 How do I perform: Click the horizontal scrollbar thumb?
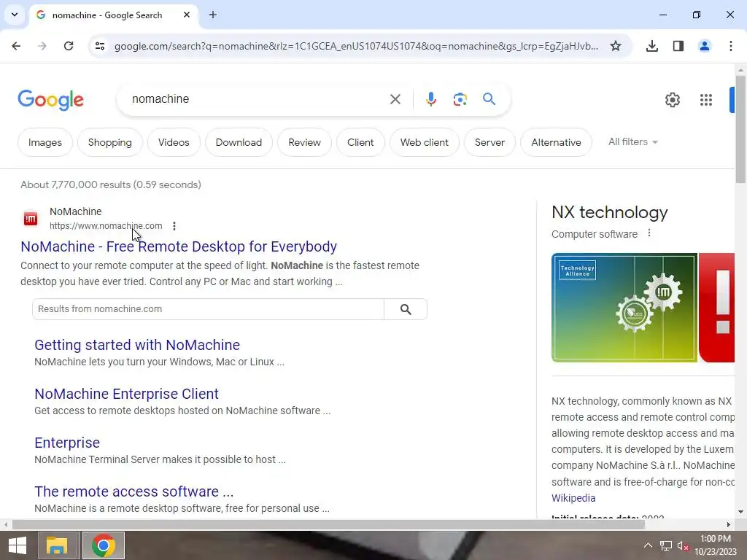[x=328, y=525]
